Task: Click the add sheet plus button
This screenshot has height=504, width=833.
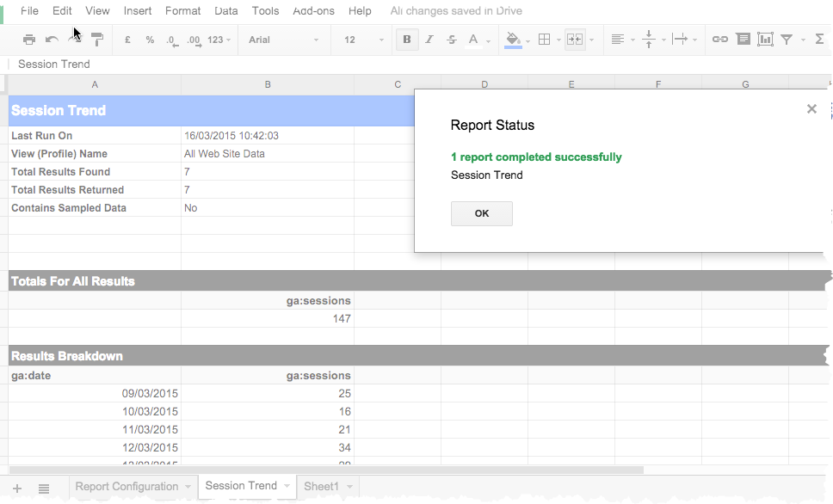Action: point(17,488)
